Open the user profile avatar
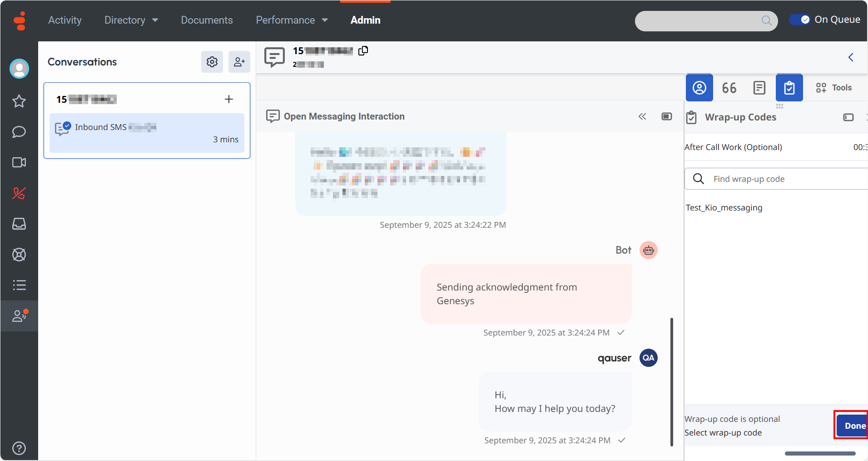The height and width of the screenshot is (461, 868). point(19,69)
